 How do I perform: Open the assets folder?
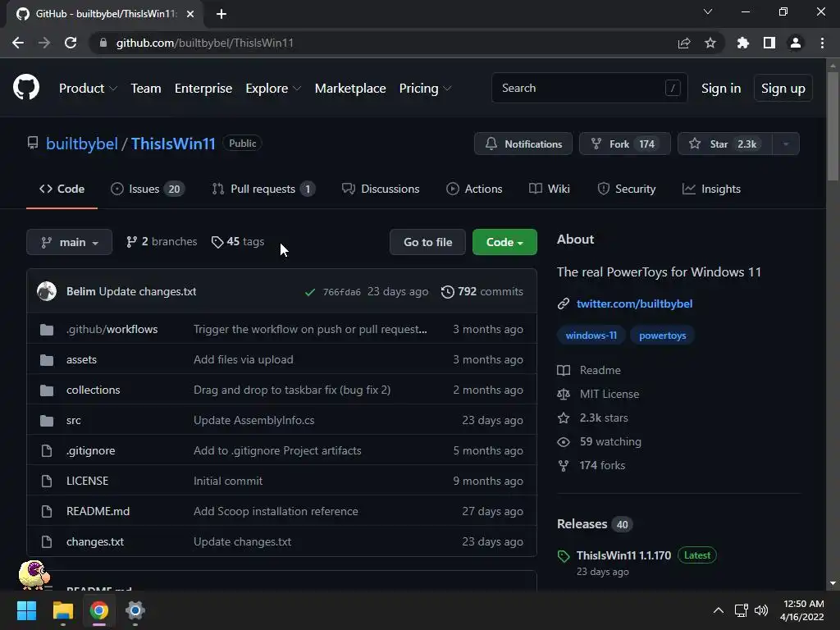tap(81, 359)
